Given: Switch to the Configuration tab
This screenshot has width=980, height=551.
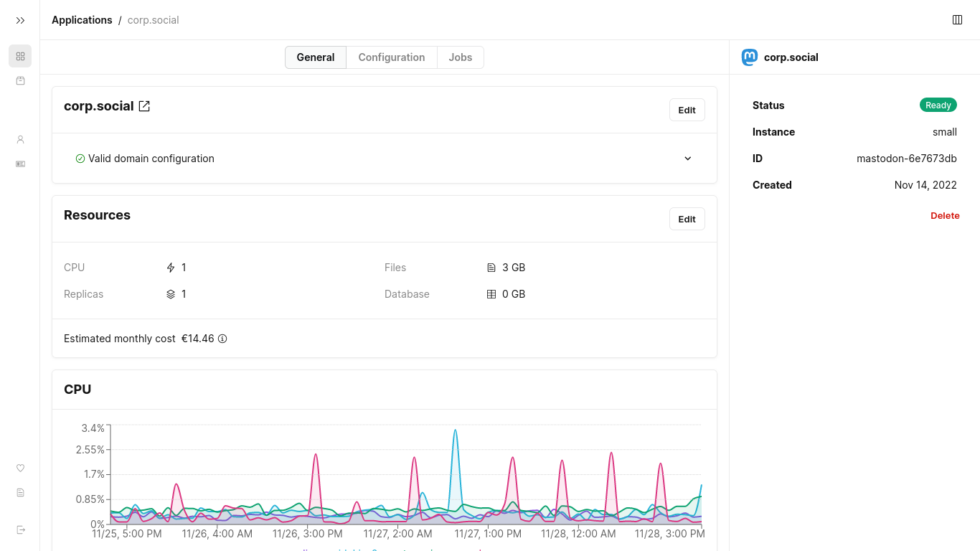Looking at the screenshot, I should [x=392, y=57].
